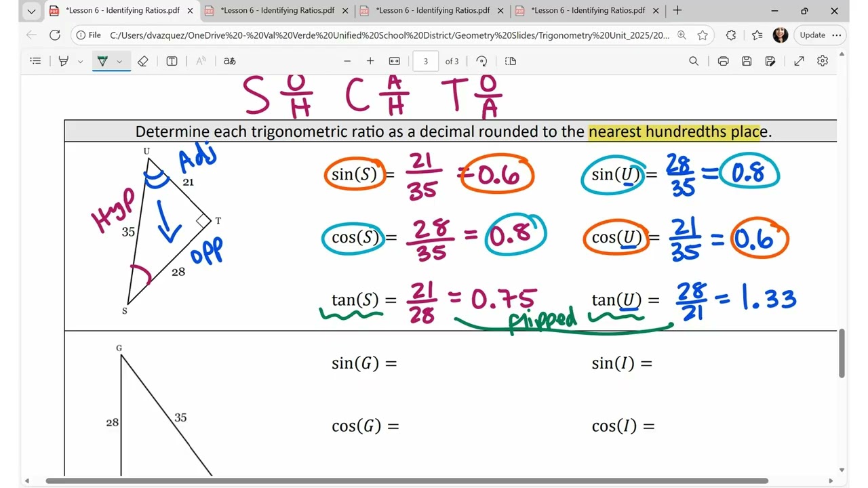Toggle the Fit to width button
Screen dimensions: 868x488
[x=395, y=61]
